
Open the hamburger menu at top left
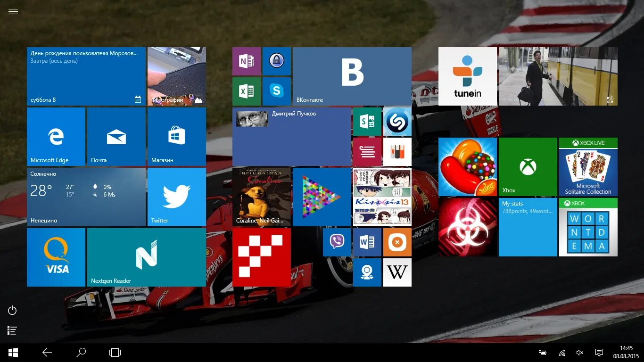pyautogui.click(x=13, y=12)
